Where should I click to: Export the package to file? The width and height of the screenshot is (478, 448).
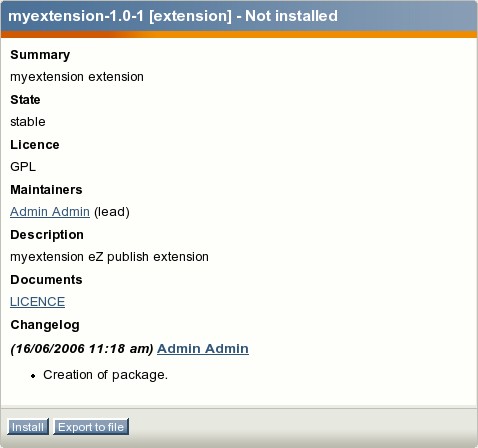pos(91,427)
